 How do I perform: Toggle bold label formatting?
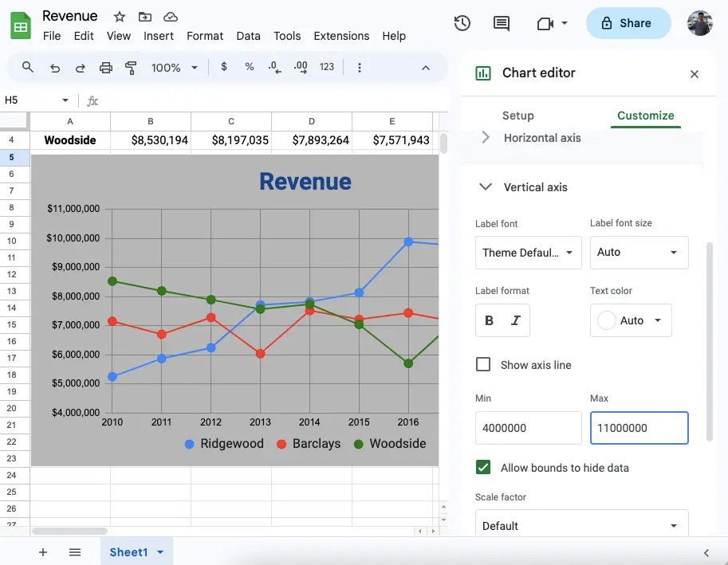coord(488,320)
